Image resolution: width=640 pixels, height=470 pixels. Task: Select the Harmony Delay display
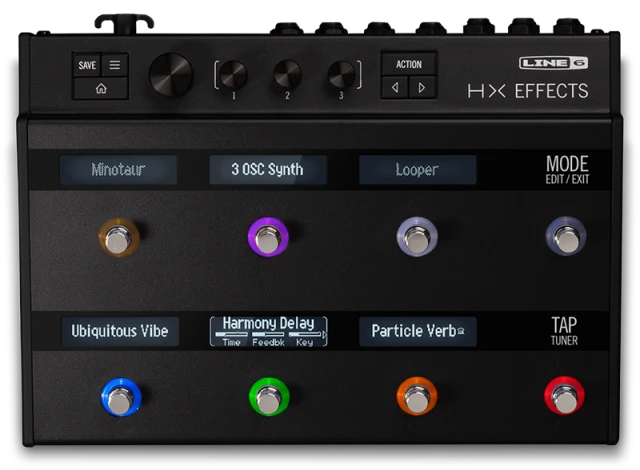pyautogui.click(x=269, y=331)
